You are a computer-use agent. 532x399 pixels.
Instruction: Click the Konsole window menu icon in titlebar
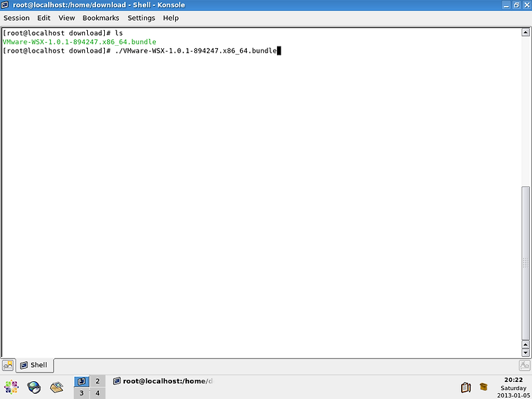pos(4,5)
